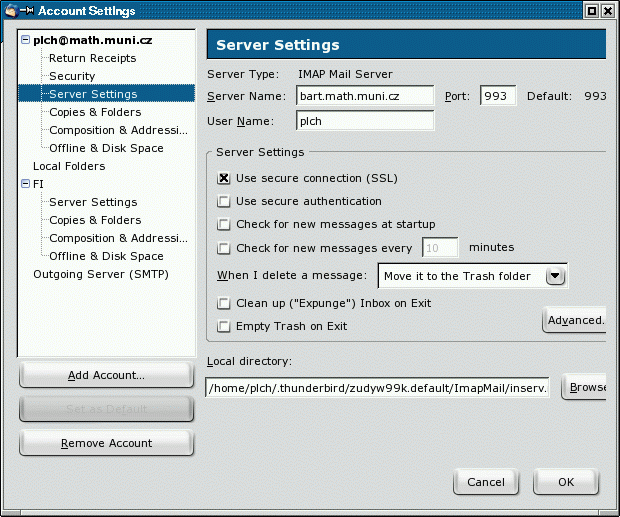The height and width of the screenshot is (517, 620).
Task: Click the disabled Set as Default button
Action: [106, 409]
